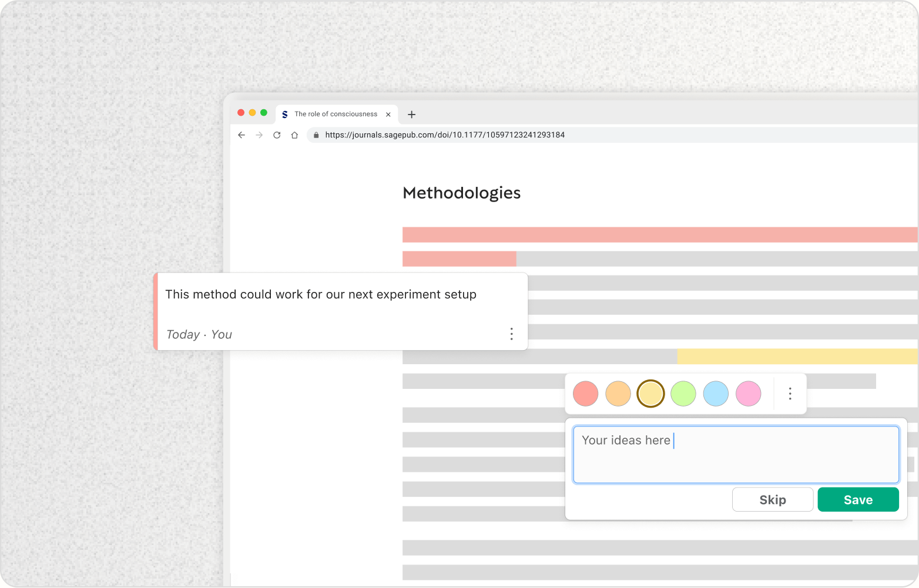
Task: Choose the orange highlight color
Action: [618, 394]
